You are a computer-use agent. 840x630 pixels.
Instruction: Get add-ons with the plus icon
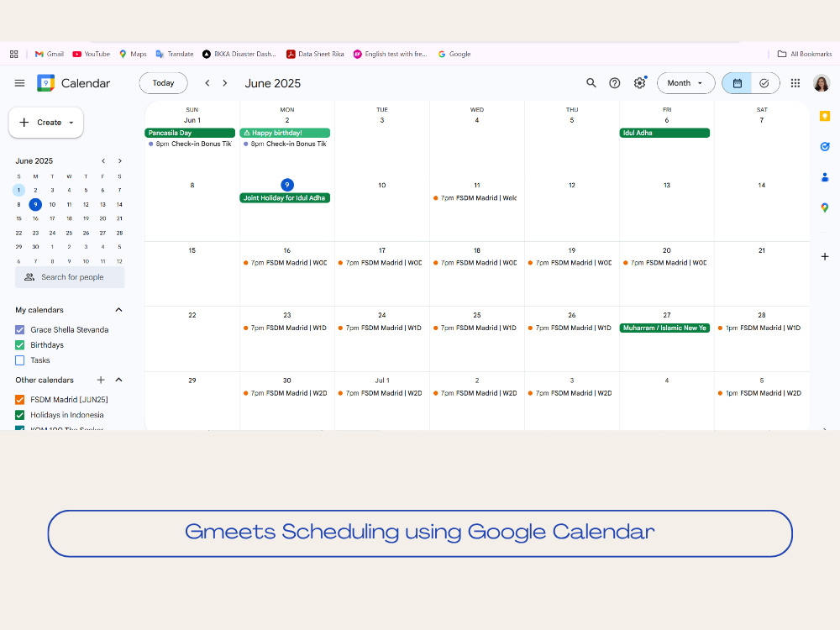[825, 256]
